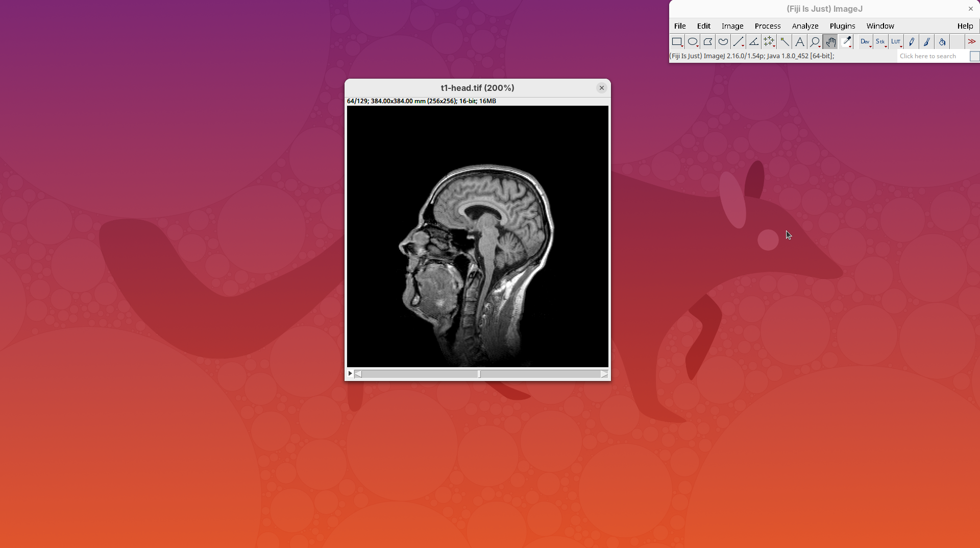The height and width of the screenshot is (548, 980).
Task: Activate the Magnifying glass zoom tool
Action: click(x=815, y=42)
